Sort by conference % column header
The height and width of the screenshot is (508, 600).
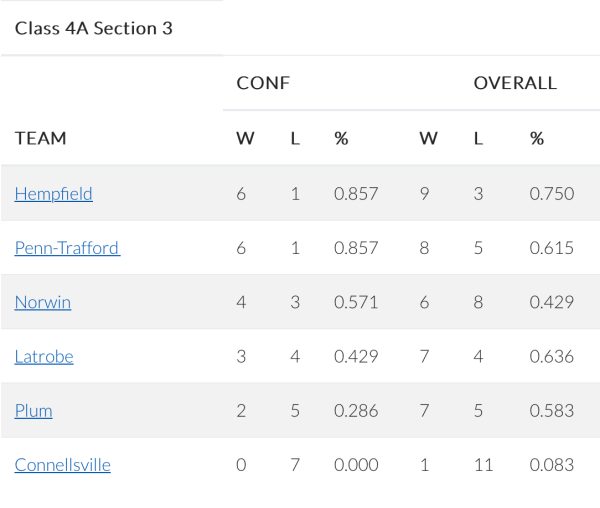pos(341,139)
